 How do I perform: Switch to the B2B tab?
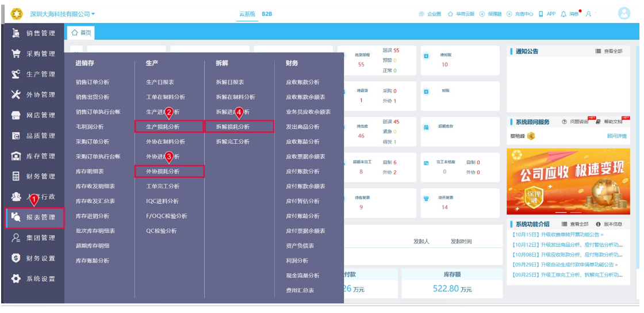[267, 14]
